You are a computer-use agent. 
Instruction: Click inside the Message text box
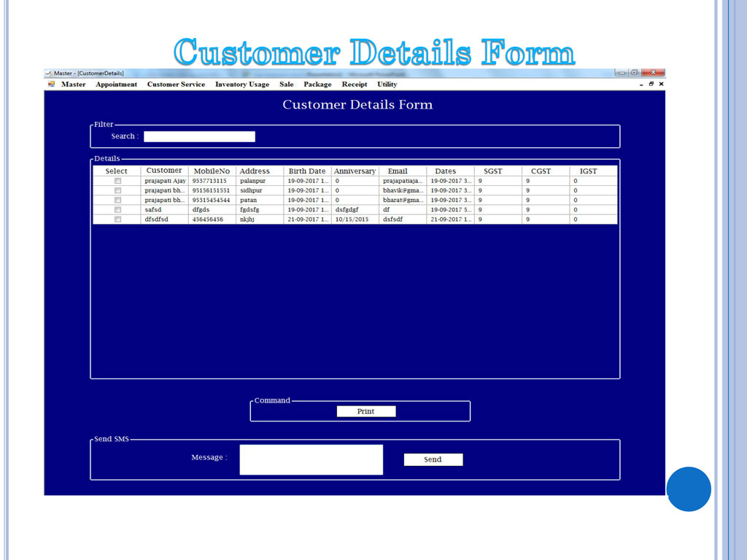(x=311, y=459)
